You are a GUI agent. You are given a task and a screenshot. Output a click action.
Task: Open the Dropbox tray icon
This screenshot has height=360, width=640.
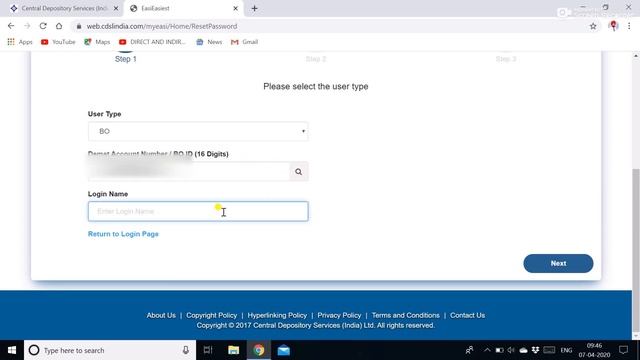[x=535, y=350]
